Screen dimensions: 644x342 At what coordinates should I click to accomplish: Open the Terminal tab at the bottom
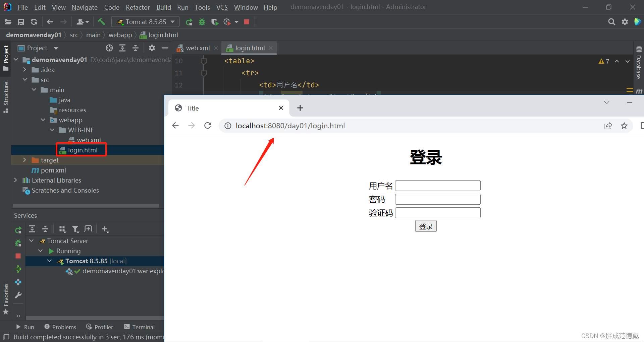(x=143, y=327)
